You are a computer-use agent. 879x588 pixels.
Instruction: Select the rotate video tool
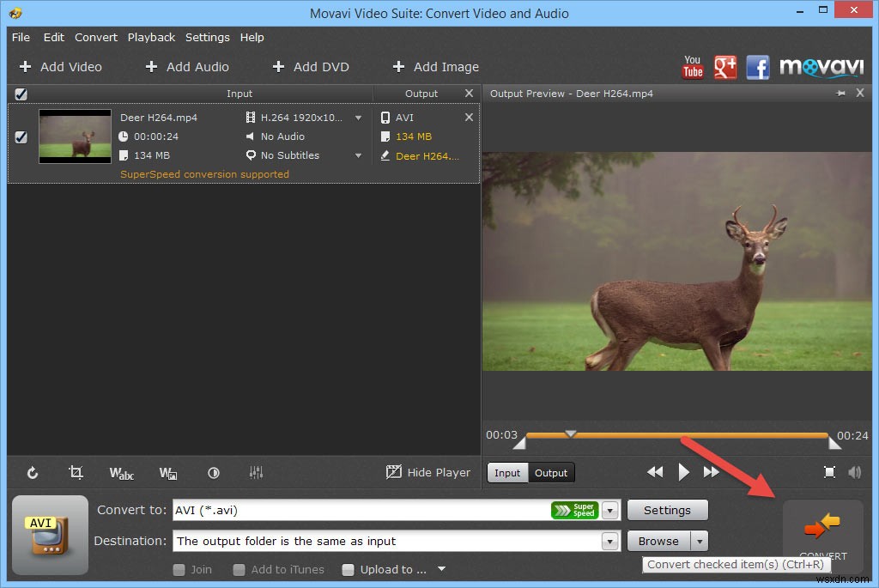point(33,472)
